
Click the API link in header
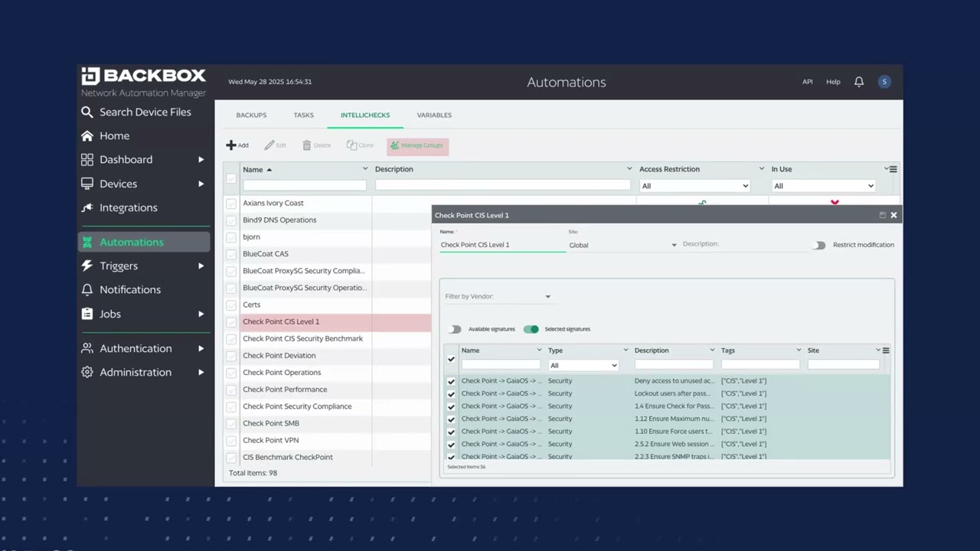(x=807, y=82)
